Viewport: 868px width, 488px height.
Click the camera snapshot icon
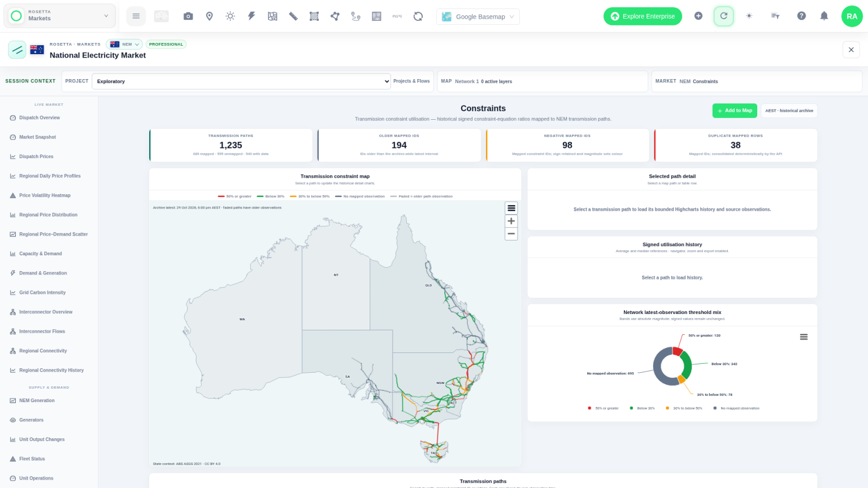[x=188, y=16]
